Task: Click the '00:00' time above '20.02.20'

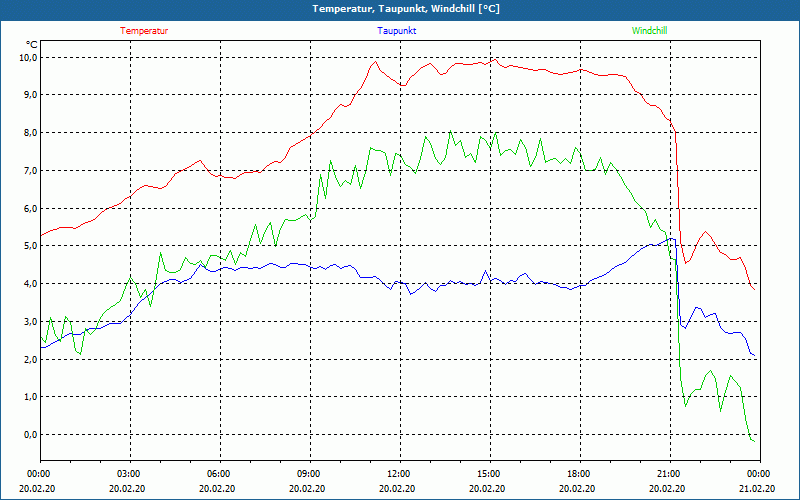Action: click(x=37, y=474)
